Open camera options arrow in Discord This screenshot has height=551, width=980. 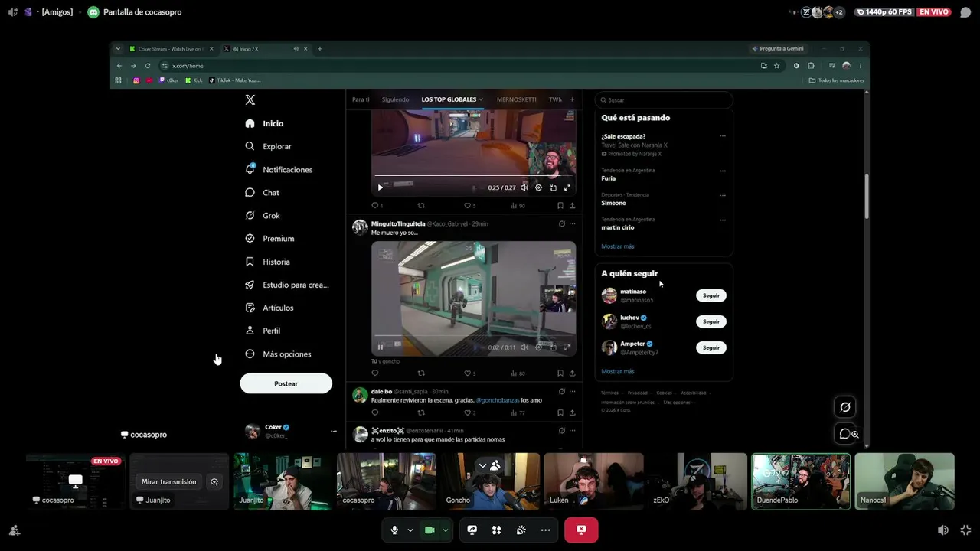tap(445, 530)
